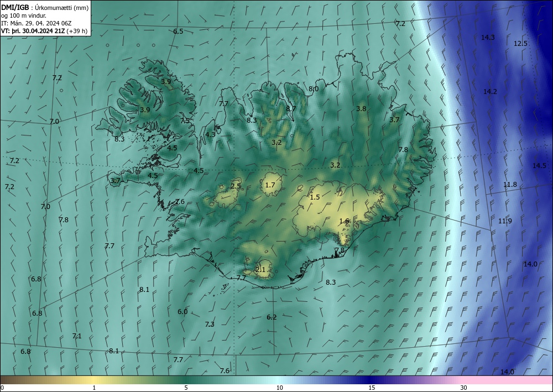Click the 8.7 value label
This screenshot has width=553, height=392.
291,108
